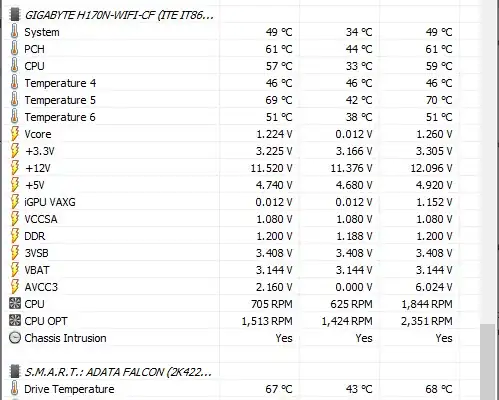Select the 3VSB sensor label
This screenshot has width=499, height=400.
pyautogui.click(x=37, y=253)
